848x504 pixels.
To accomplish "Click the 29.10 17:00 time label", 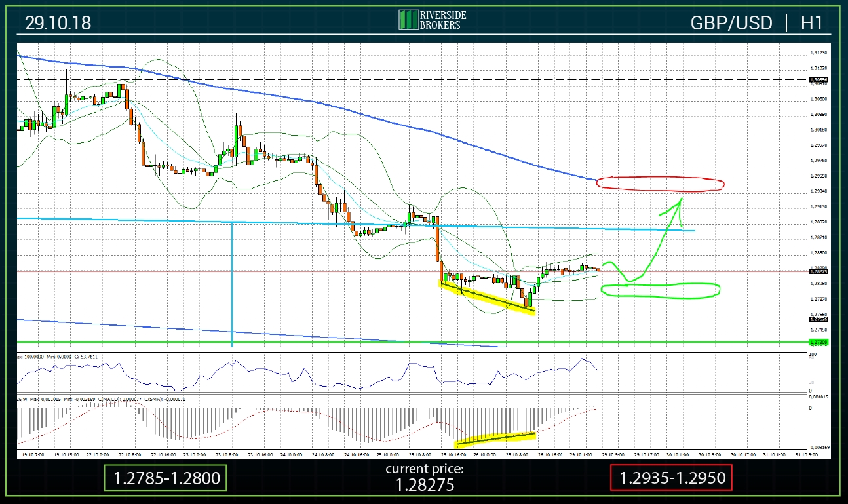I will (x=647, y=454).
